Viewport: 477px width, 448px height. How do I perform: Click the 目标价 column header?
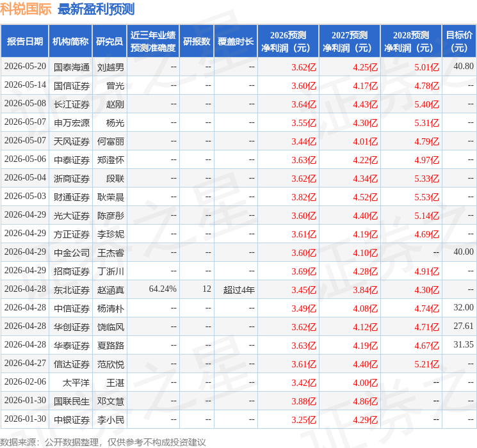(x=459, y=42)
